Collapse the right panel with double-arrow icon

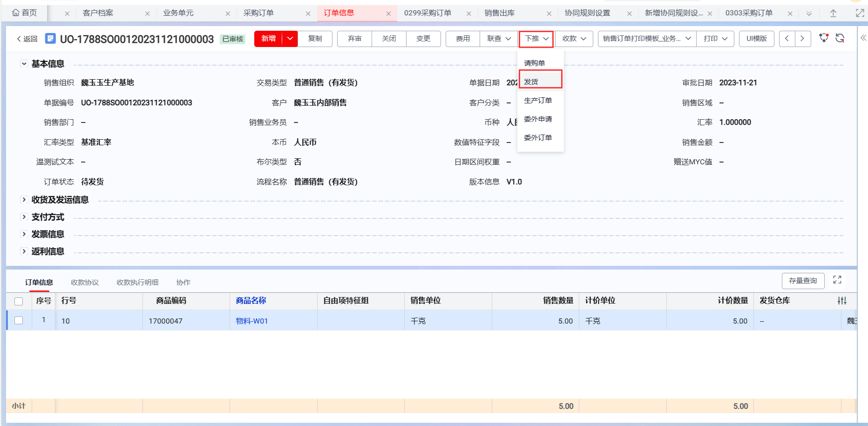click(862, 38)
